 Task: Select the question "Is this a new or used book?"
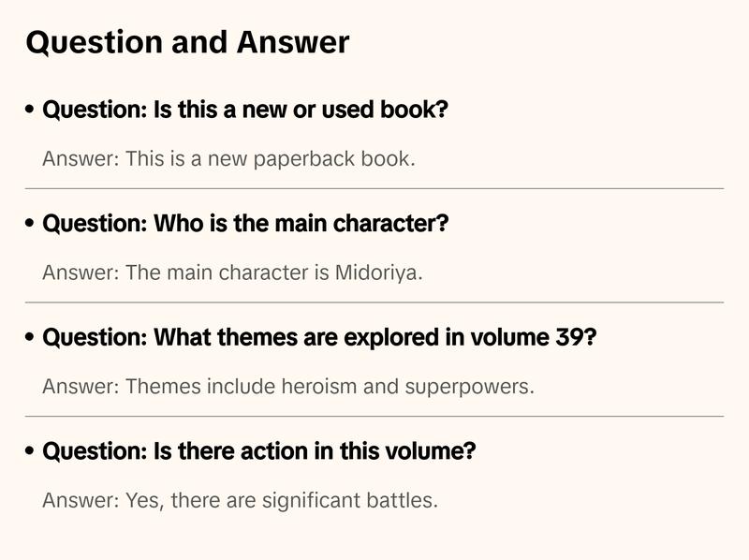245,110
